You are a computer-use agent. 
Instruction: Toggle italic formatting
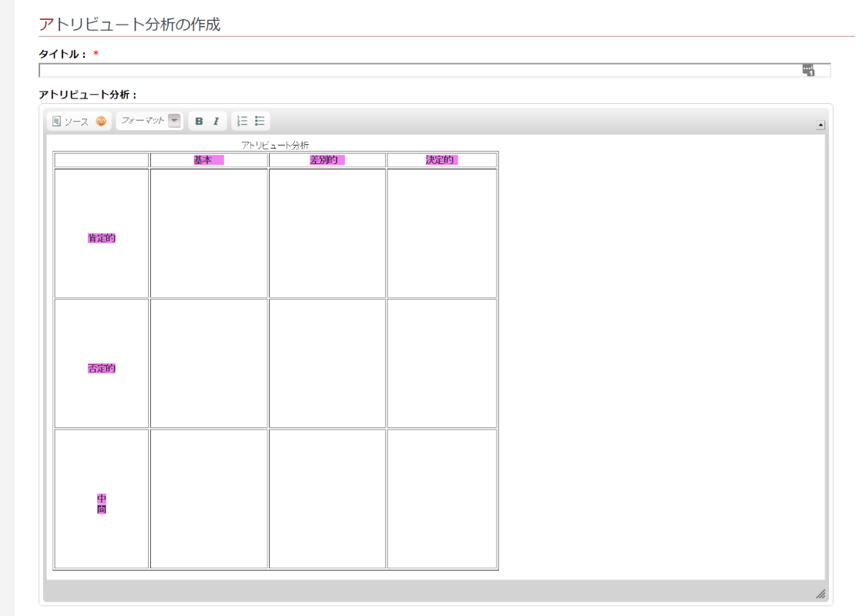pos(217,122)
